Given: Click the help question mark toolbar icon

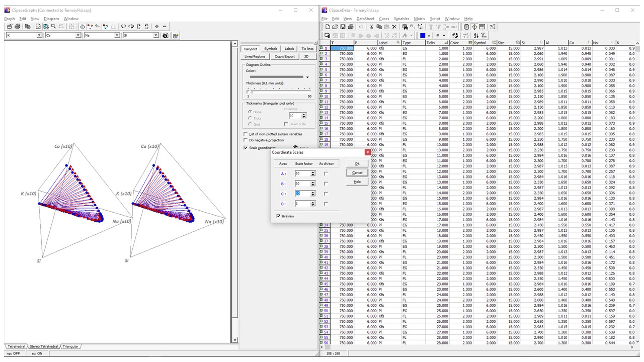Looking at the screenshot, I should click(x=493, y=27).
